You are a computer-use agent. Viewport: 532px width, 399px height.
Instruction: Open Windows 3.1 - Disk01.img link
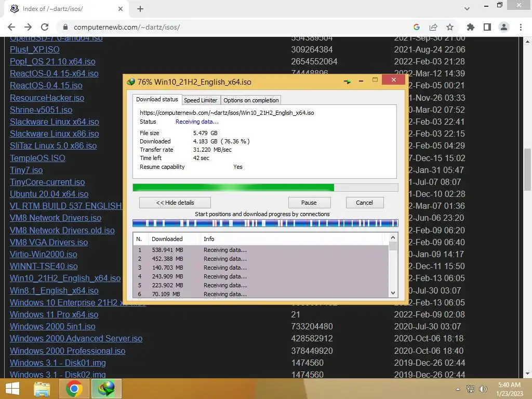tap(58, 363)
